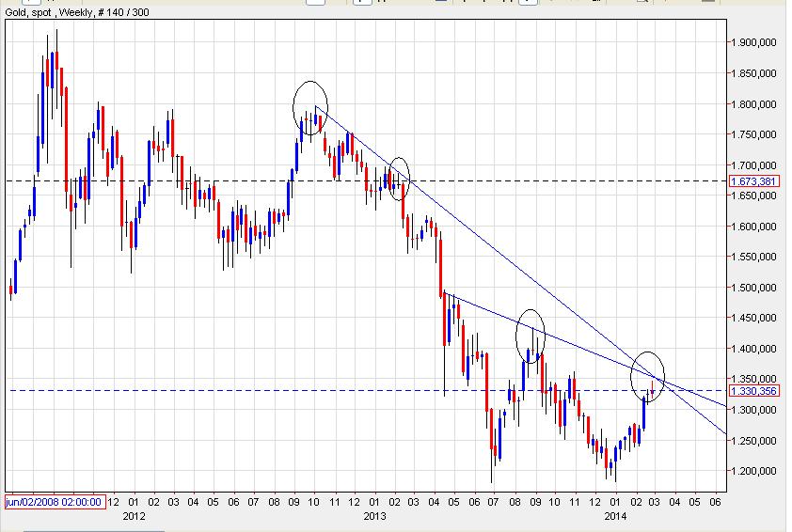Click the 1.330,356 red price label
This screenshot has width=792, height=532.
(753, 391)
